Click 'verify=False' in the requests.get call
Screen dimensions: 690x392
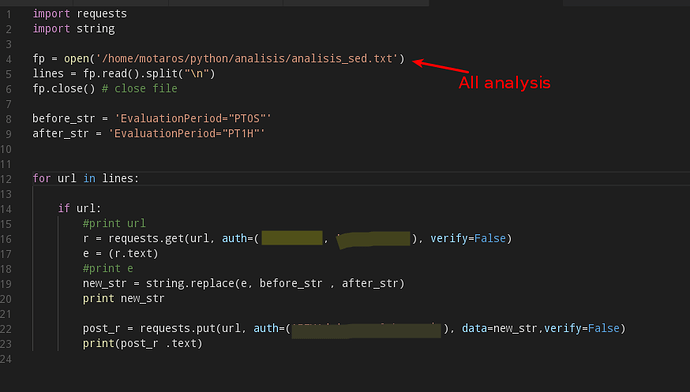(468, 238)
